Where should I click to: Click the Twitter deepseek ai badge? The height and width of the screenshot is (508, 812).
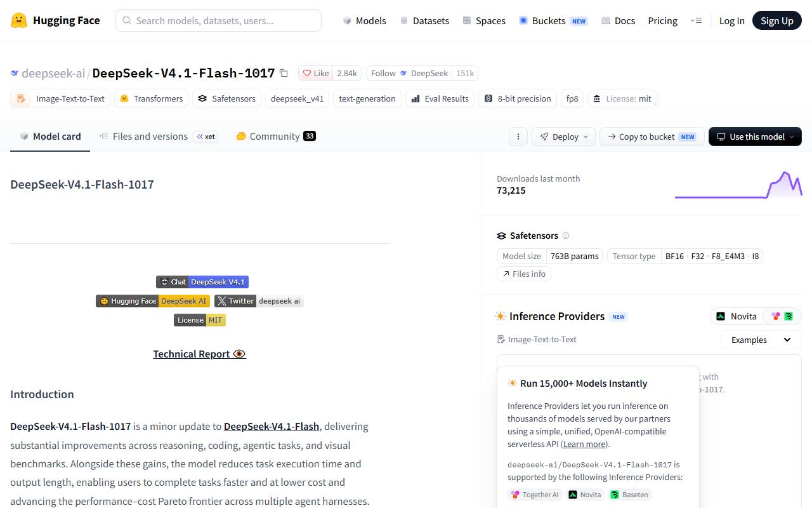pos(259,301)
